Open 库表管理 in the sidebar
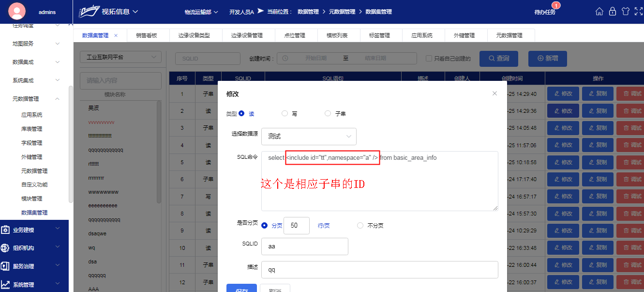 (x=32, y=129)
